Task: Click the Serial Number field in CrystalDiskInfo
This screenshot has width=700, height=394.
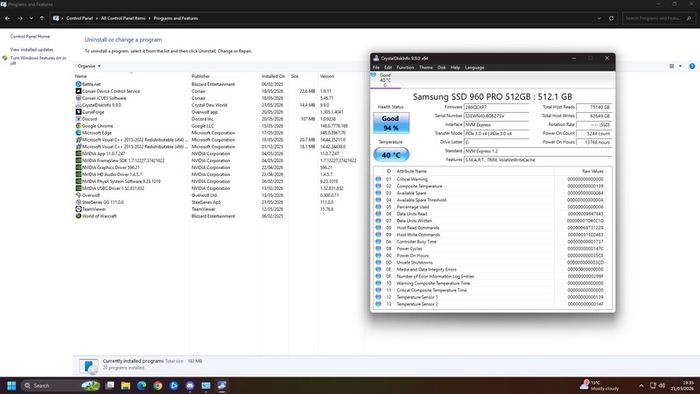Action: click(x=496, y=116)
